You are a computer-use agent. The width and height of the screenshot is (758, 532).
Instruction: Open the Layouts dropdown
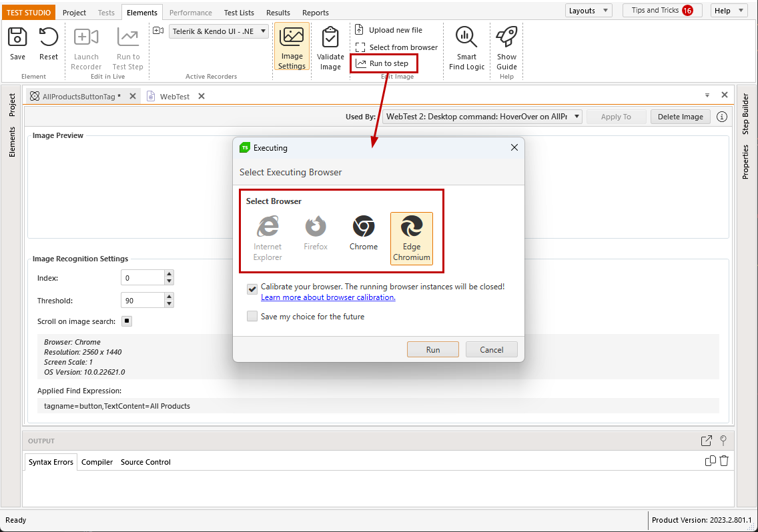click(x=589, y=11)
